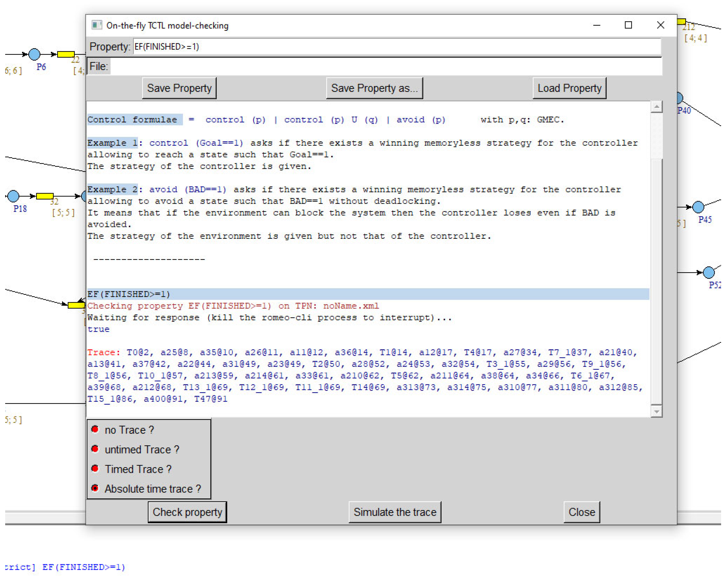Click Save Property as... button
Image resolution: width=728 pixels, height=577 pixels.
point(374,88)
